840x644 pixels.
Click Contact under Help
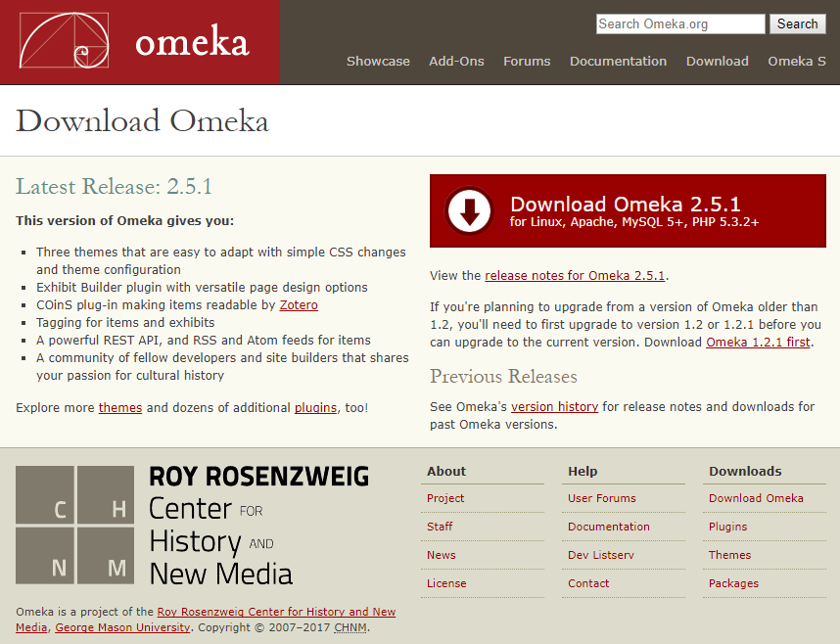coord(588,583)
